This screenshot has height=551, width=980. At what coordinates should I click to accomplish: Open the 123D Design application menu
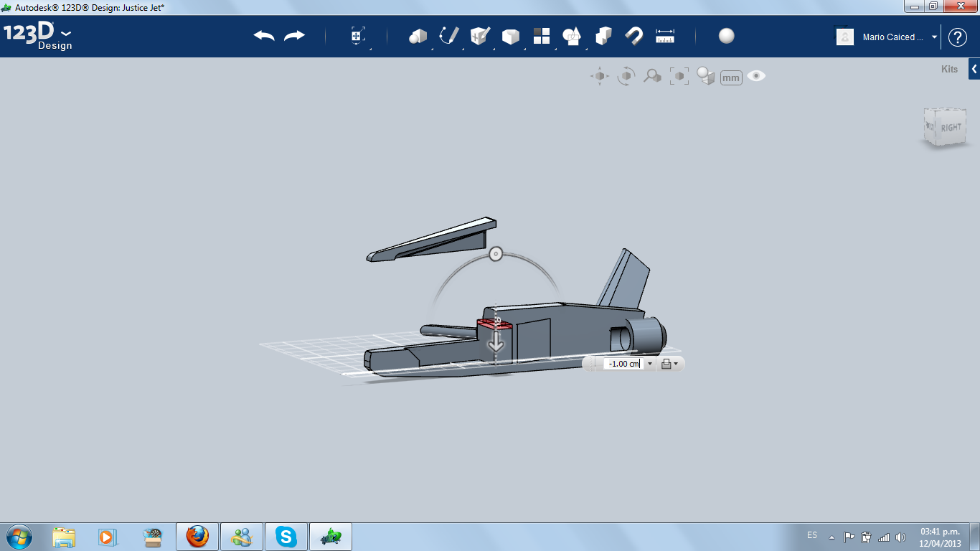click(37, 36)
